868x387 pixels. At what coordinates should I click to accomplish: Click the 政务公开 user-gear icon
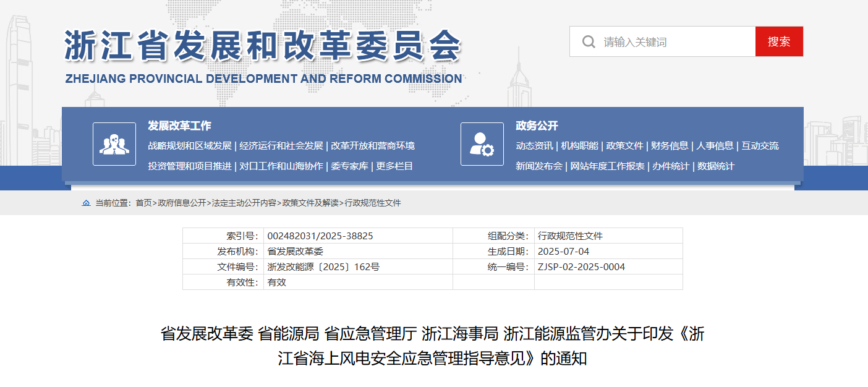pos(482,144)
